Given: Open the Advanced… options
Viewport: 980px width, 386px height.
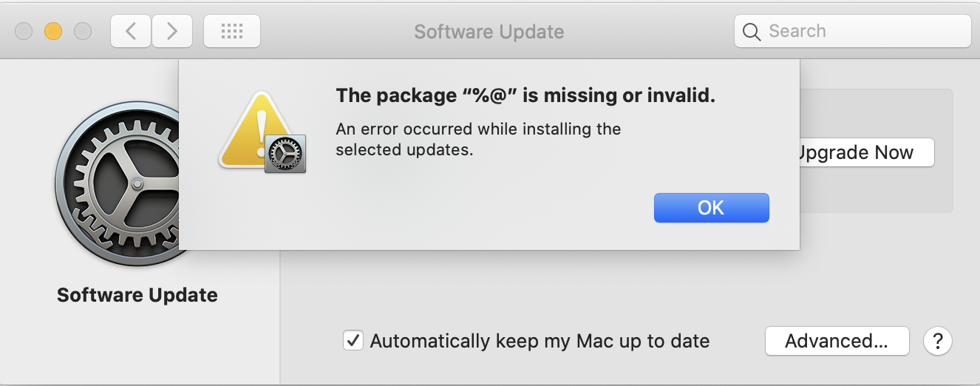Looking at the screenshot, I should click(x=837, y=341).
